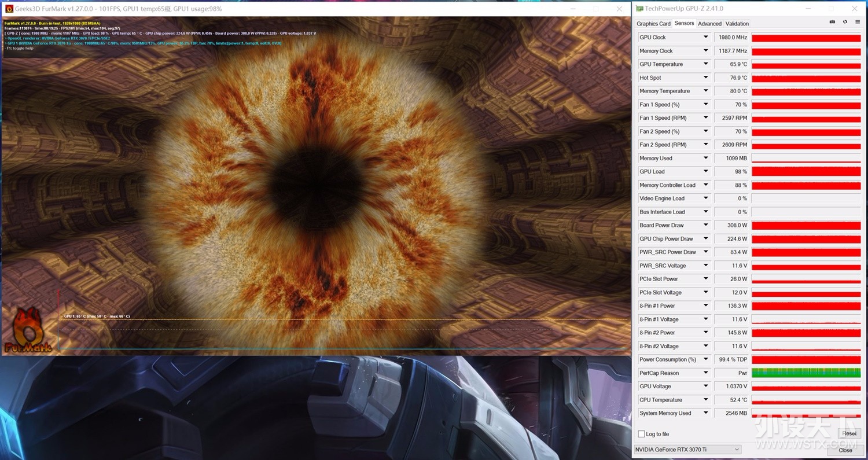Enable the Log to file checkbox

[641, 434]
